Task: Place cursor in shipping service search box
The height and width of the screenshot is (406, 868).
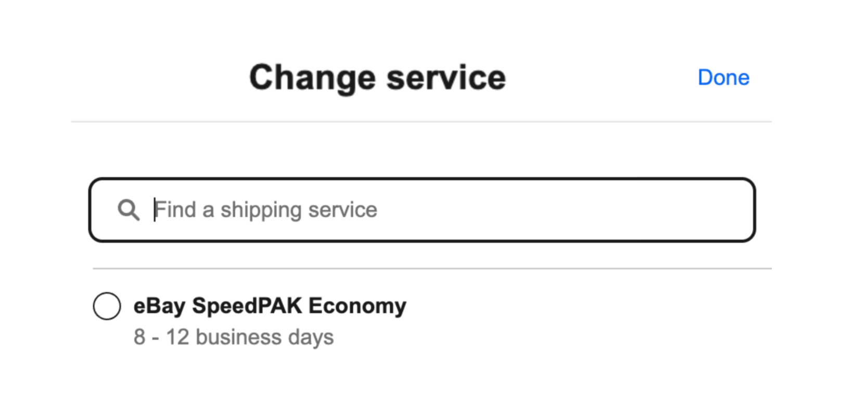Action: click(x=422, y=210)
